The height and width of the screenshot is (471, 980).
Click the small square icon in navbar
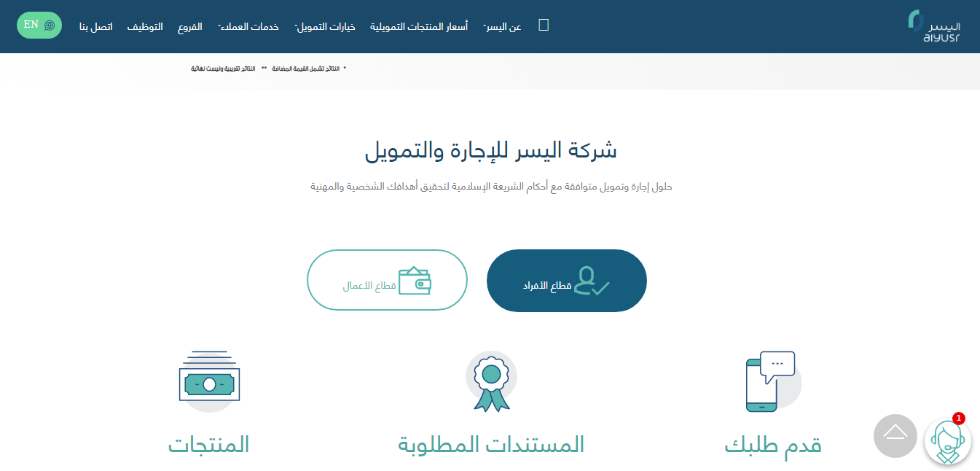pos(543,25)
